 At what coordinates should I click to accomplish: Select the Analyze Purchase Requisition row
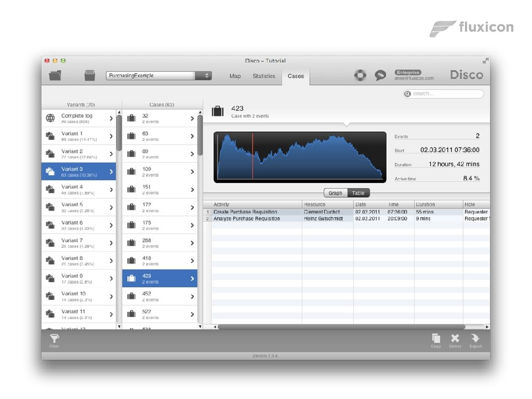pos(347,219)
